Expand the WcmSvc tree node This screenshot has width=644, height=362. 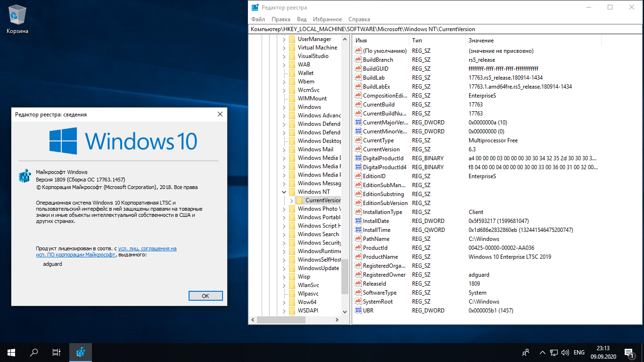(x=284, y=90)
